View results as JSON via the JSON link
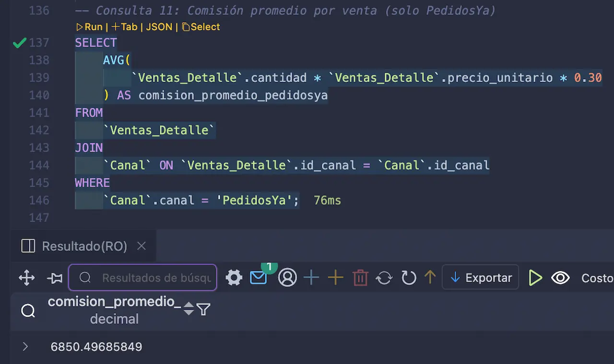Viewport: 614px width, 364px height. [159, 27]
